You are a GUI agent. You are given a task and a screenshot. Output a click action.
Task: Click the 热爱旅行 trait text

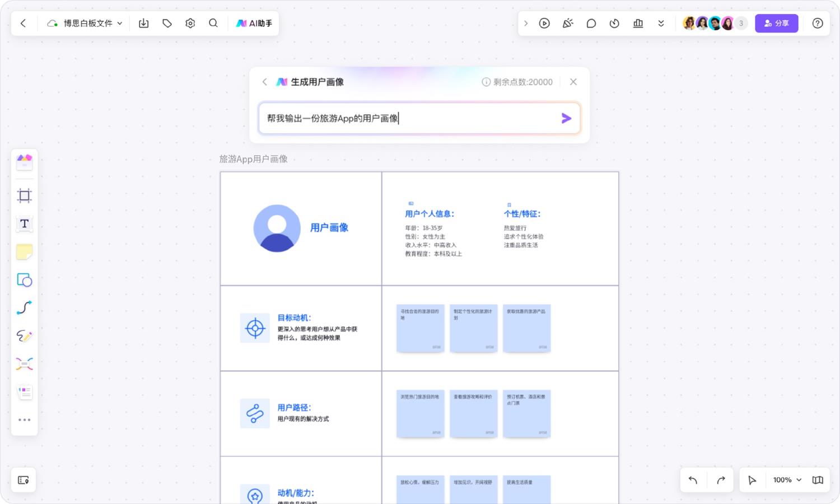pyautogui.click(x=515, y=228)
